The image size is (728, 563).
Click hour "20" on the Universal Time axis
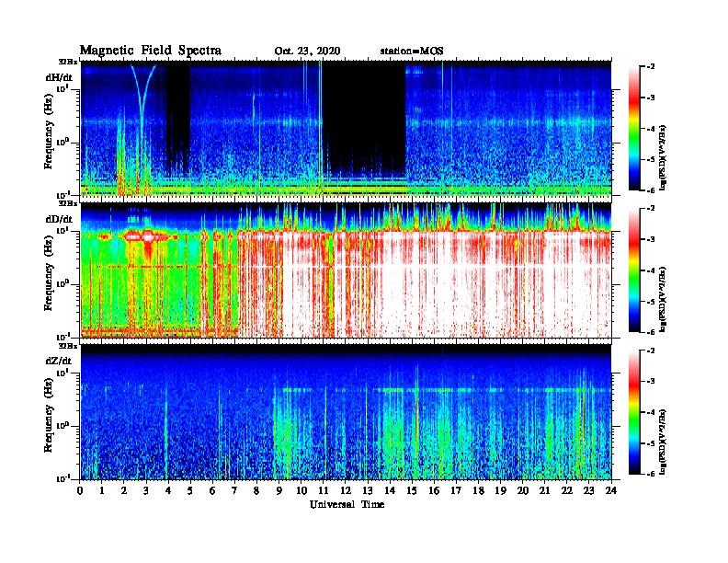tap(523, 491)
